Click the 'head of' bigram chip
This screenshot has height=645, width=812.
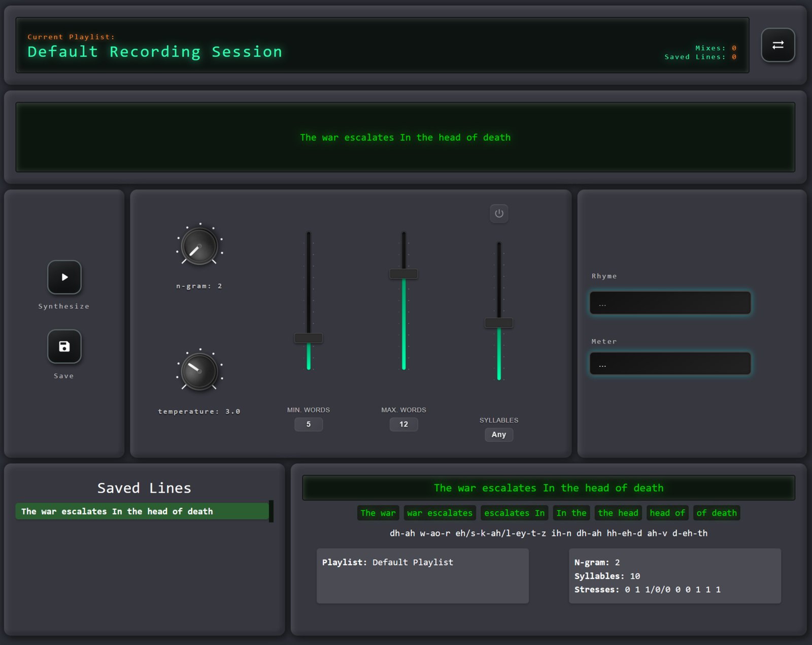tap(667, 513)
